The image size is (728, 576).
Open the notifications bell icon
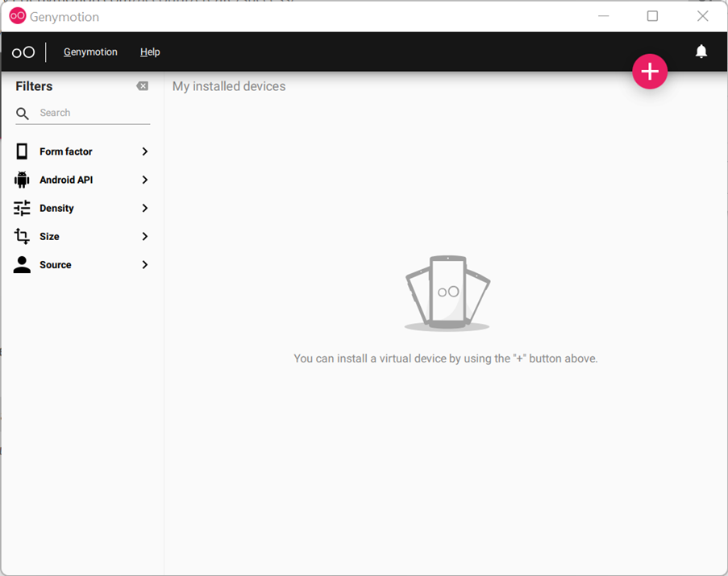(x=701, y=51)
